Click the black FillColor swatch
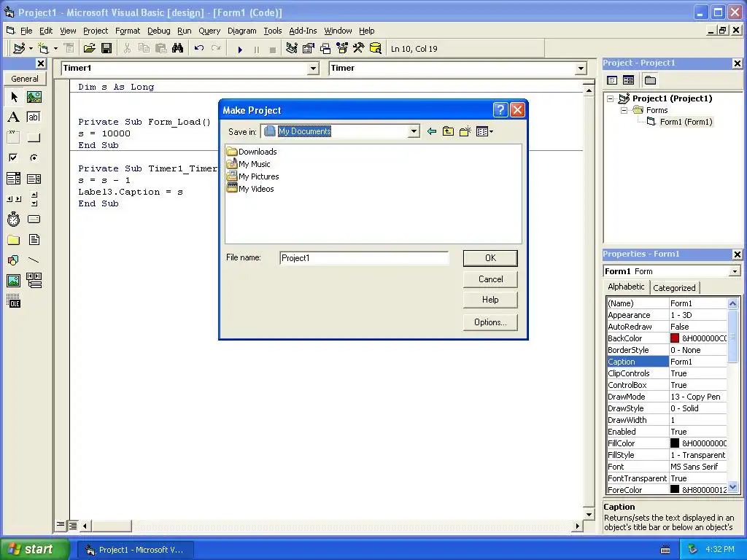Viewport: 747px width, 560px height. pos(675,443)
